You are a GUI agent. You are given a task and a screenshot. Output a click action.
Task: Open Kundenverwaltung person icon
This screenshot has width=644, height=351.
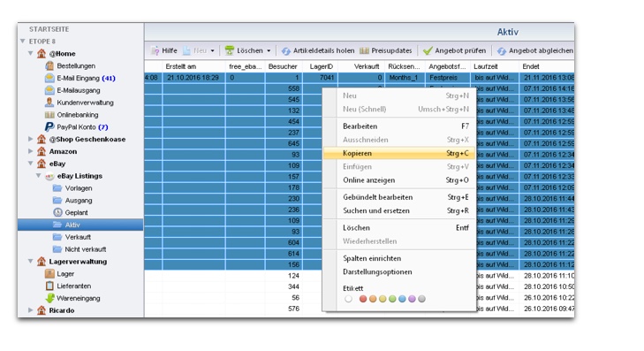pos(49,103)
